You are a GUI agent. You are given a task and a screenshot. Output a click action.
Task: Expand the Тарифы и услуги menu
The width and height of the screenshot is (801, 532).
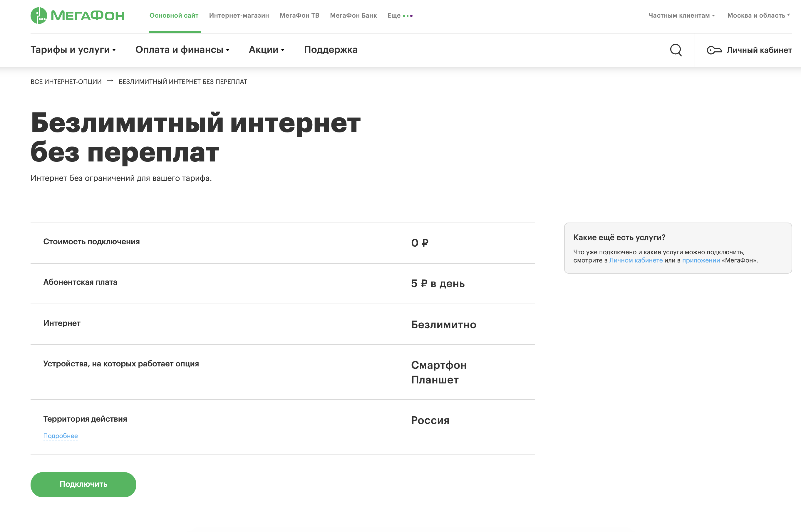(73, 50)
